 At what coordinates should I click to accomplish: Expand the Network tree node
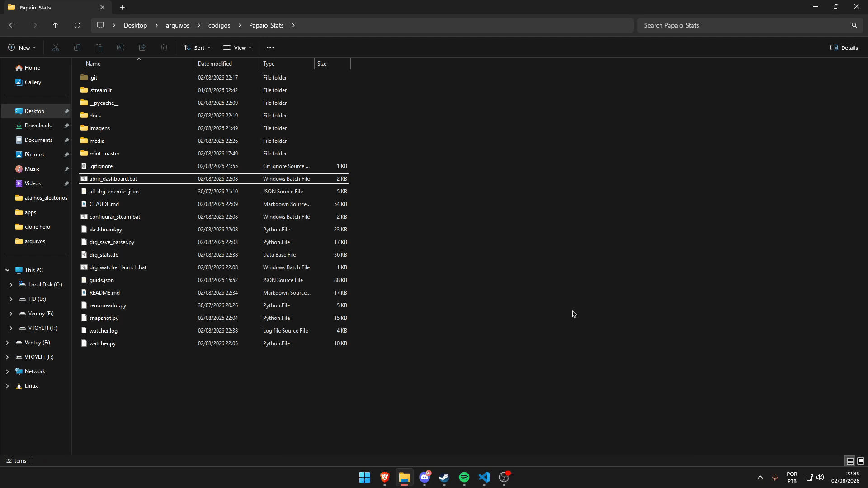click(x=7, y=371)
